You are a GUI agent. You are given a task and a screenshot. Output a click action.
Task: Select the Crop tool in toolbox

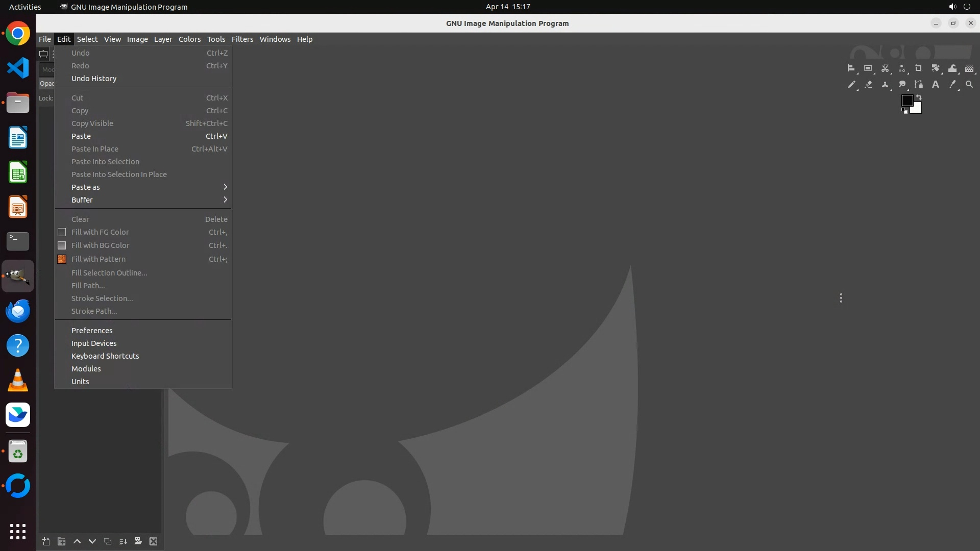click(918, 68)
